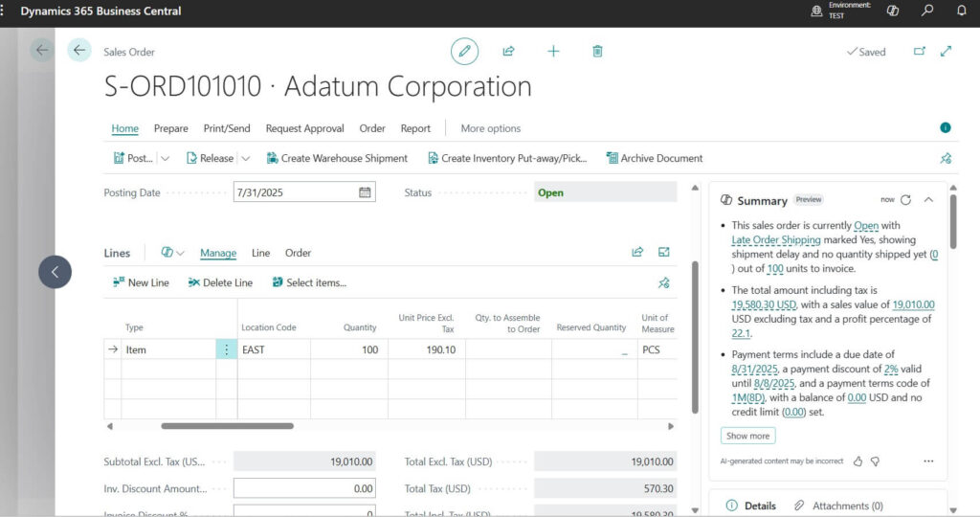Click Show more in Summary
The width and height of the screenshot is (980, 517).
747,436
